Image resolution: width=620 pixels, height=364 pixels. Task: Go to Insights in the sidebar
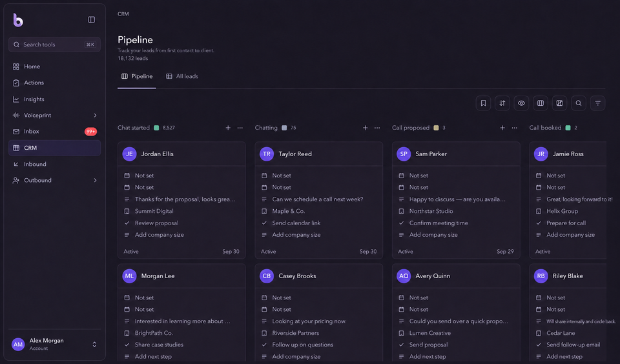pos(54,99)
